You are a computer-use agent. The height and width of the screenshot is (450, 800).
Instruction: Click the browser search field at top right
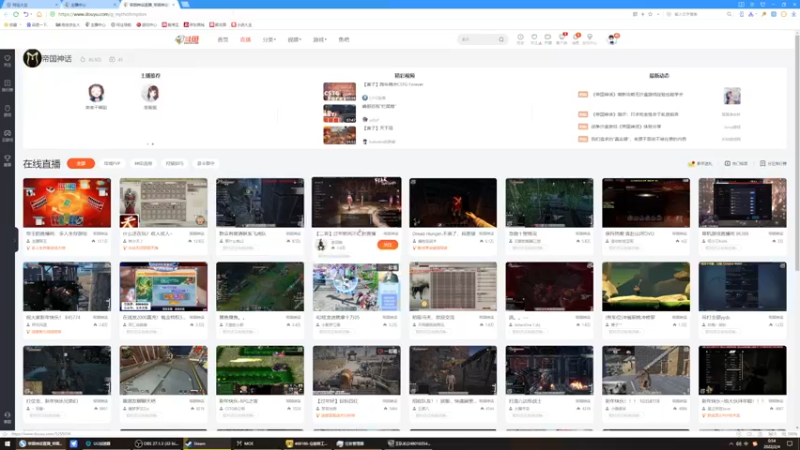tap(699, 14)
